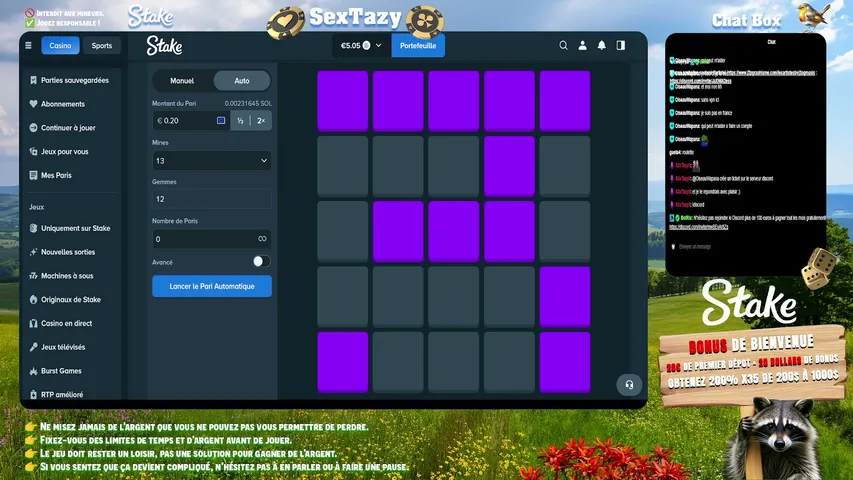
Task: Open the hamburger menu icon
Action: [x=28, y=46]
